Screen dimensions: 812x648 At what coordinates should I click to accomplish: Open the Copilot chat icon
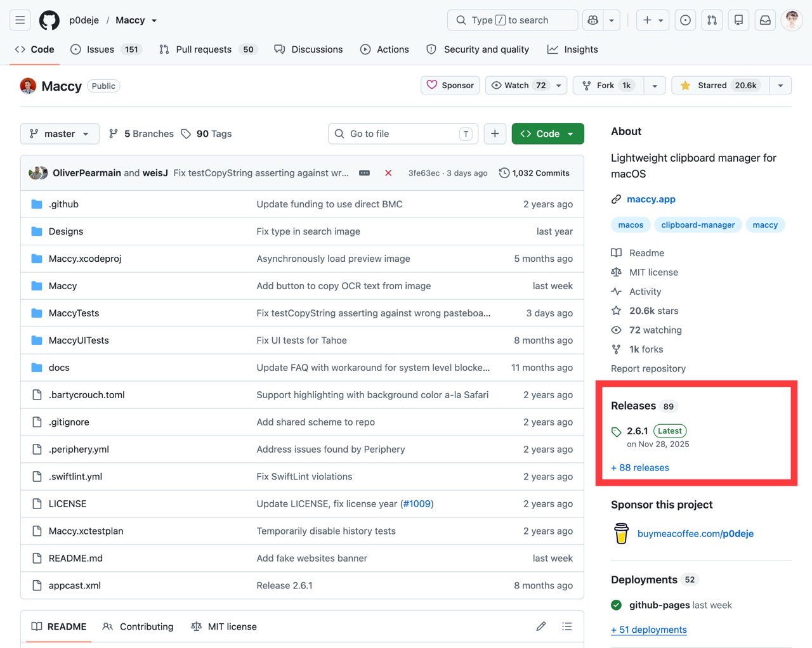click(x=593, y=20)
